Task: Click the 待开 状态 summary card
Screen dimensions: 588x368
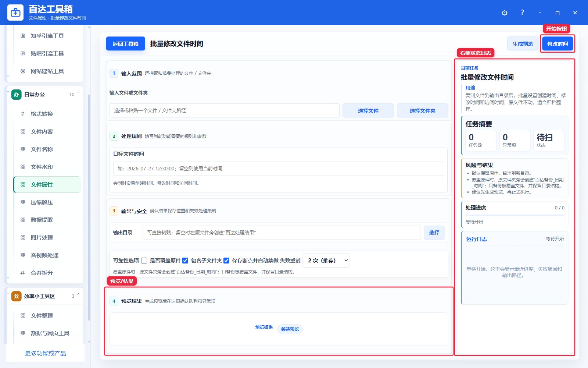Action: [549, 140]
